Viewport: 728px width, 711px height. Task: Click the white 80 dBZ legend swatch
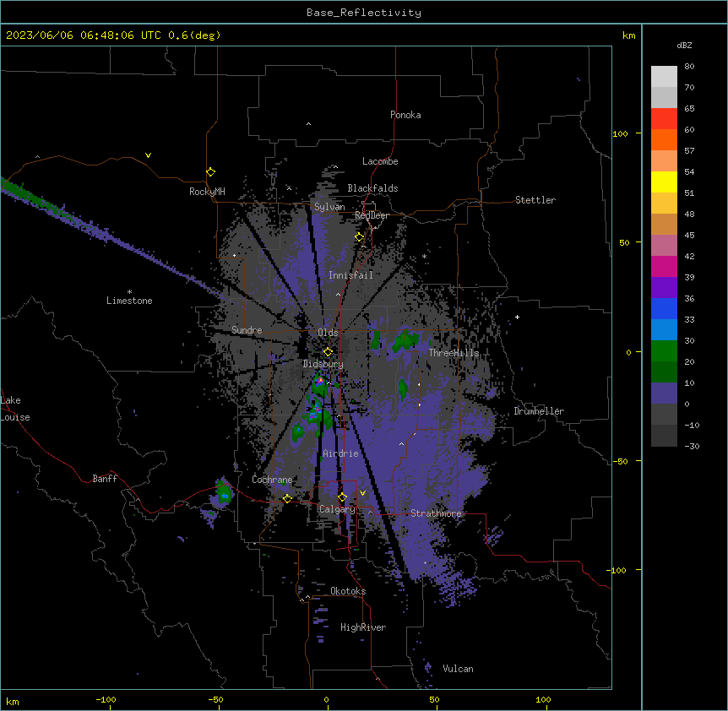click(x=664, y=76)
